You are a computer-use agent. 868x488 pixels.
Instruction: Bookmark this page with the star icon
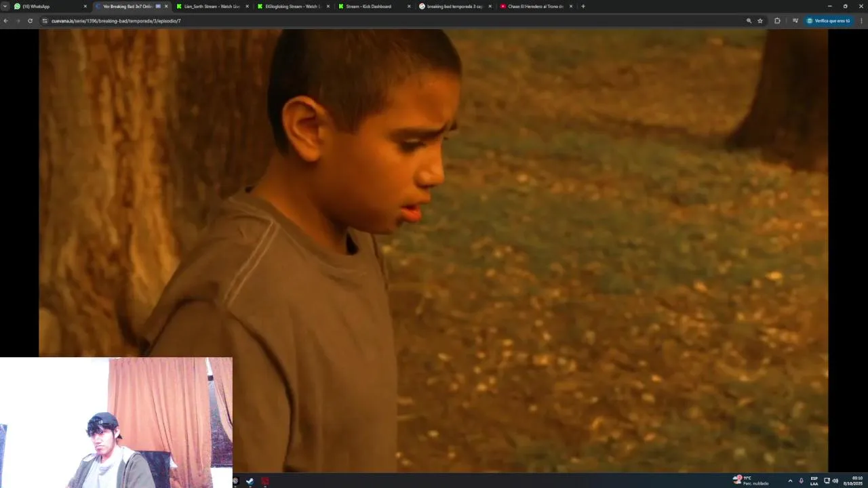[760, 21]
